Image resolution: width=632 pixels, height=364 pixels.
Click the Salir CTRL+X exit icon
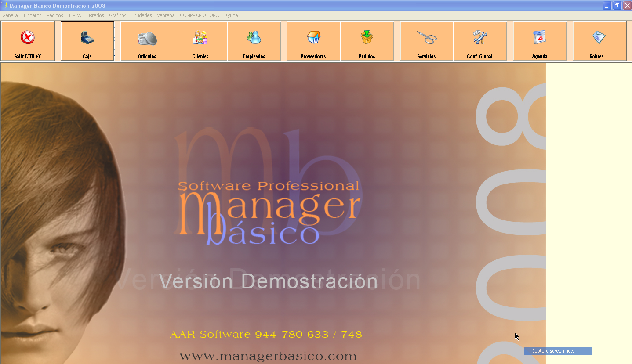tap(28, 41)
